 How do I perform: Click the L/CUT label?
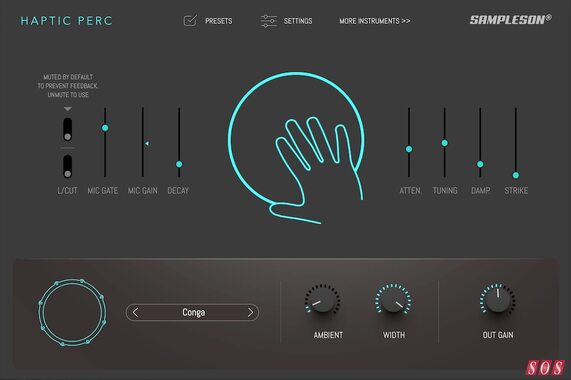(67, 190)
